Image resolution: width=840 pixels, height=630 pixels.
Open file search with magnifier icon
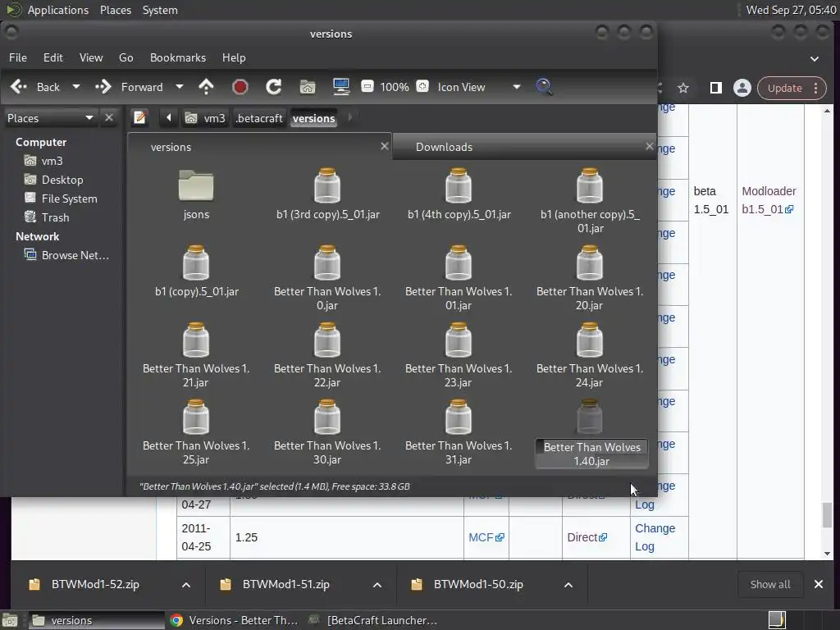coord(544,87)
